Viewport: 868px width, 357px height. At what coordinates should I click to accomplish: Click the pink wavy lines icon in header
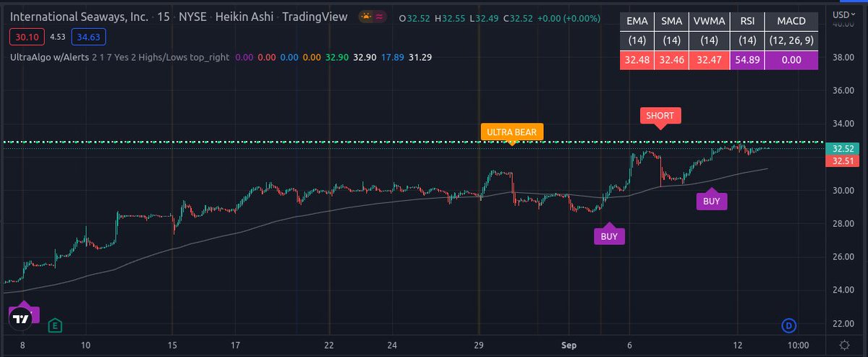pos(381,17)
